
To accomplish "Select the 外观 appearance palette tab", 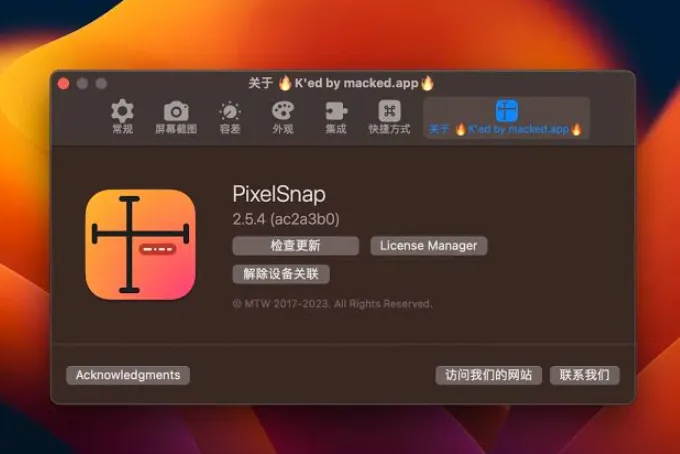I will pos(283,117).
